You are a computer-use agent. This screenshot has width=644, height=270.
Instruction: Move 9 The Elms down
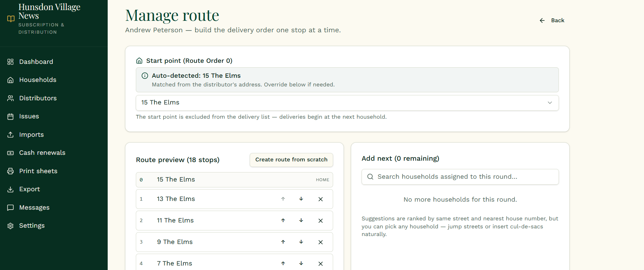[301, 242]
